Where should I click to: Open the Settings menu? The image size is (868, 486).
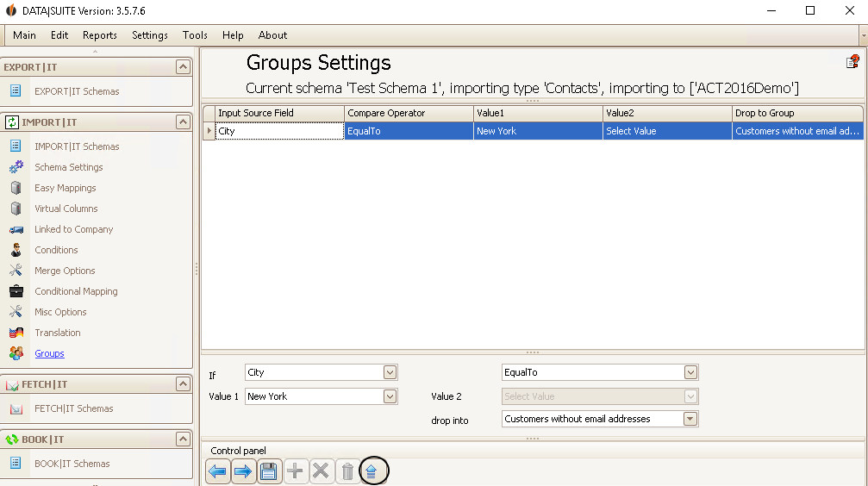(149, 34)
